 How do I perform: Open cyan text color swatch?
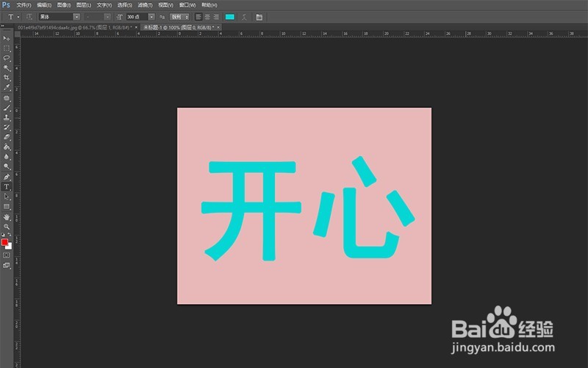click(x=230, y=17)
